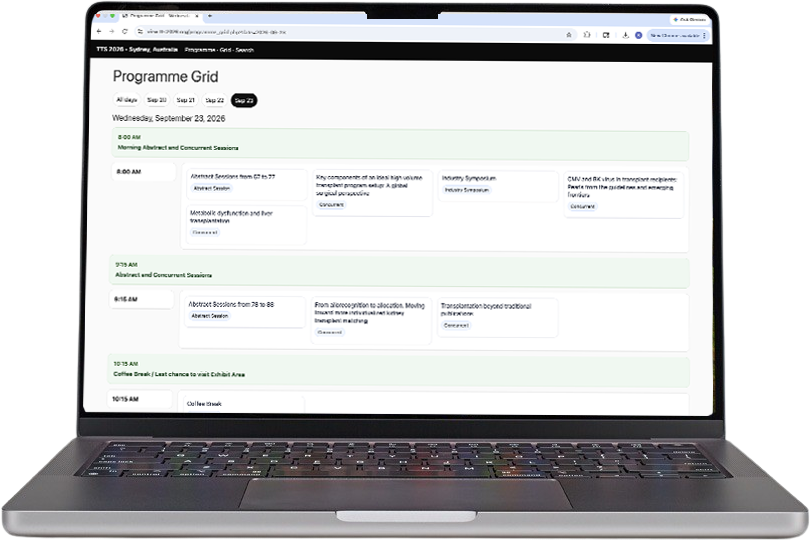The image size is (810, 540).
Task: Open the Chrome three-dot menu
Action: tap(704, 34)
